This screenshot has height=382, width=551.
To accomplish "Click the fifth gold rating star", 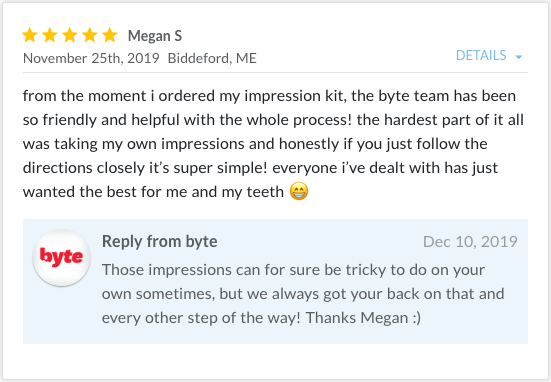I will pos(110,35).
